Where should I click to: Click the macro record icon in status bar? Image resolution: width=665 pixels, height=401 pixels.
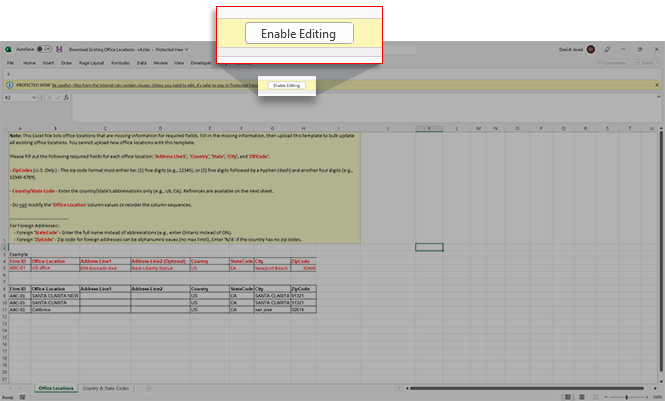coord(22,397)
